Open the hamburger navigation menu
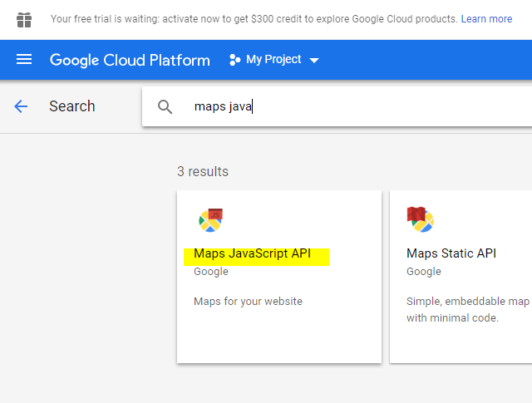The image size is (532, 403). click(24, 59)
